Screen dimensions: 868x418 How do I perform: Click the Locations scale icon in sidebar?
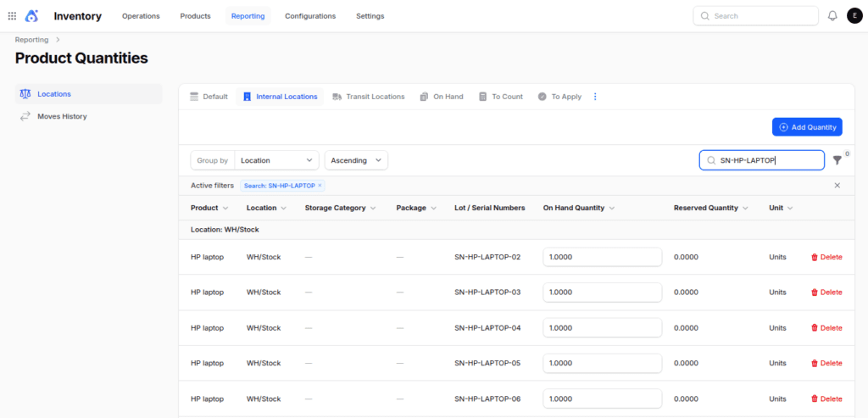click(25, 94)
